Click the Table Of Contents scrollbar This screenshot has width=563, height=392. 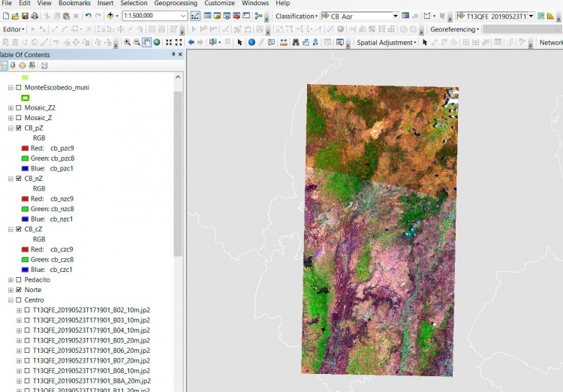[x=178, y=173]
